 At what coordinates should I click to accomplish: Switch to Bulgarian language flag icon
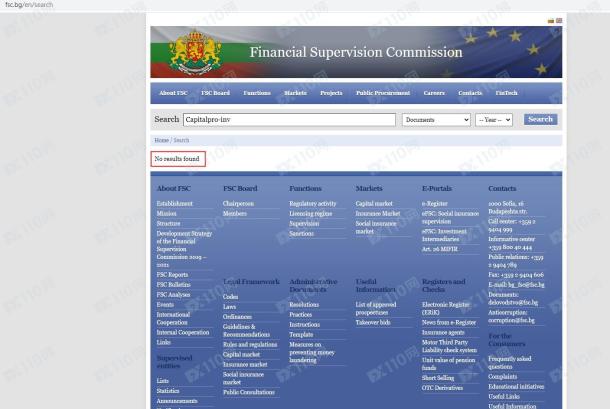coord(550,21)
